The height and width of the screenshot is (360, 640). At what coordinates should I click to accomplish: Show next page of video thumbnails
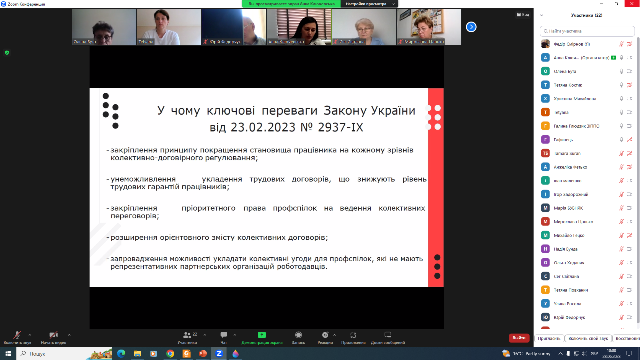click(471, 27)
